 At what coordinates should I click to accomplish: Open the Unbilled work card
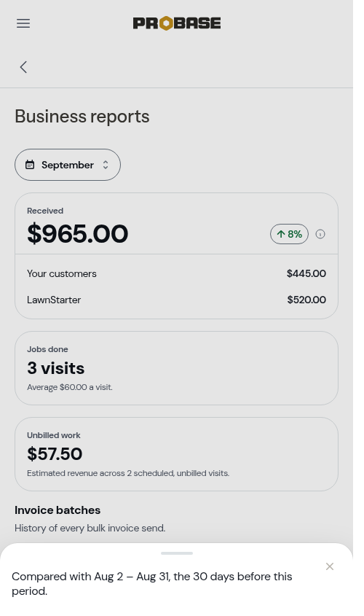click(176, 454)
